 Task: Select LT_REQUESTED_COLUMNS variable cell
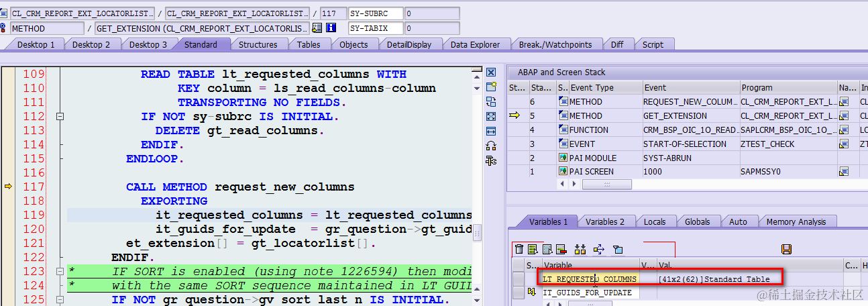[x=590, y=278]
